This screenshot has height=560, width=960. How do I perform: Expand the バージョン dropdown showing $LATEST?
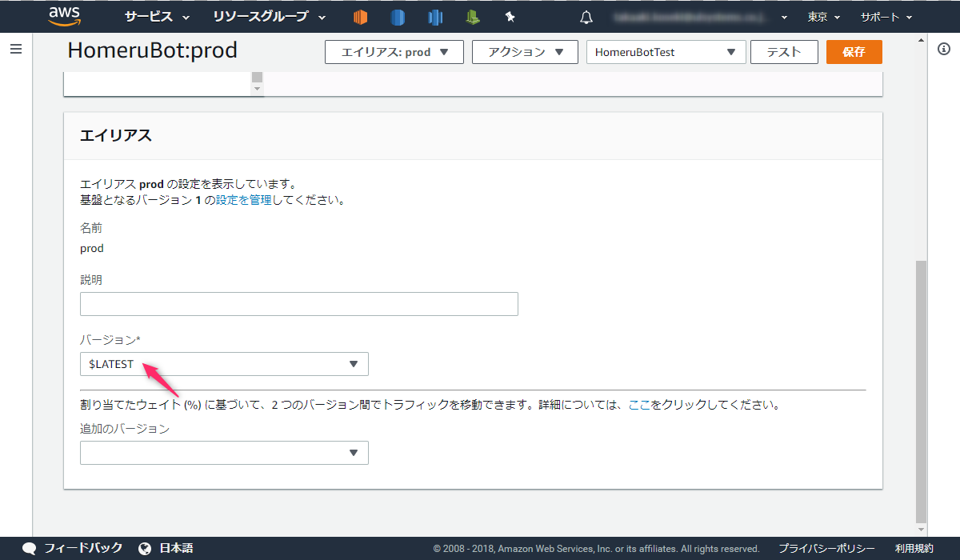click(x=224, y=364)
